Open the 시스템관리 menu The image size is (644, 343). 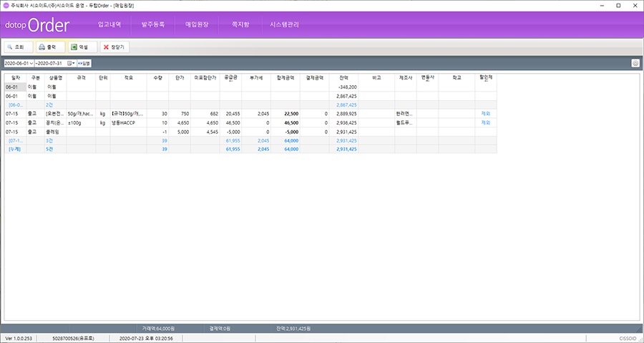[x=285, y=24]
